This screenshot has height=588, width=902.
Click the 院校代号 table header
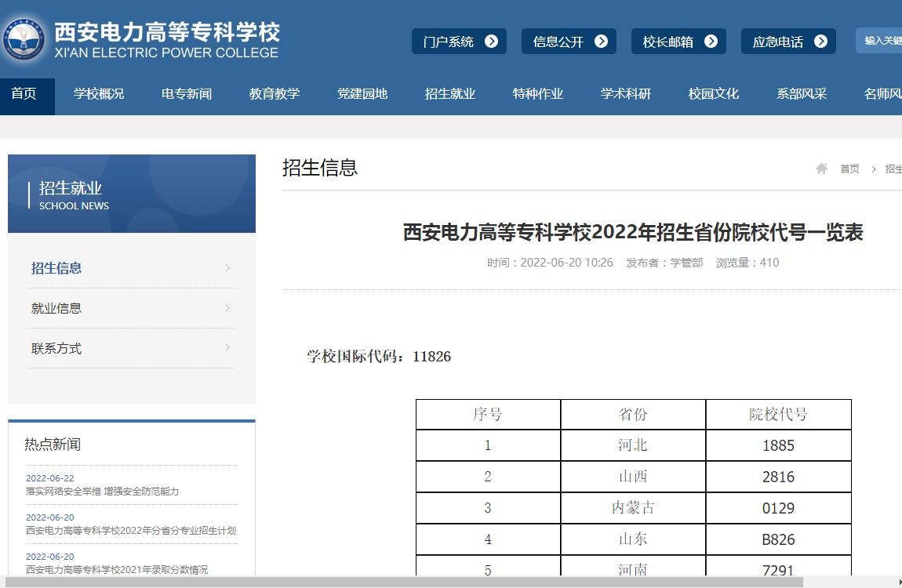pos(778,415)
